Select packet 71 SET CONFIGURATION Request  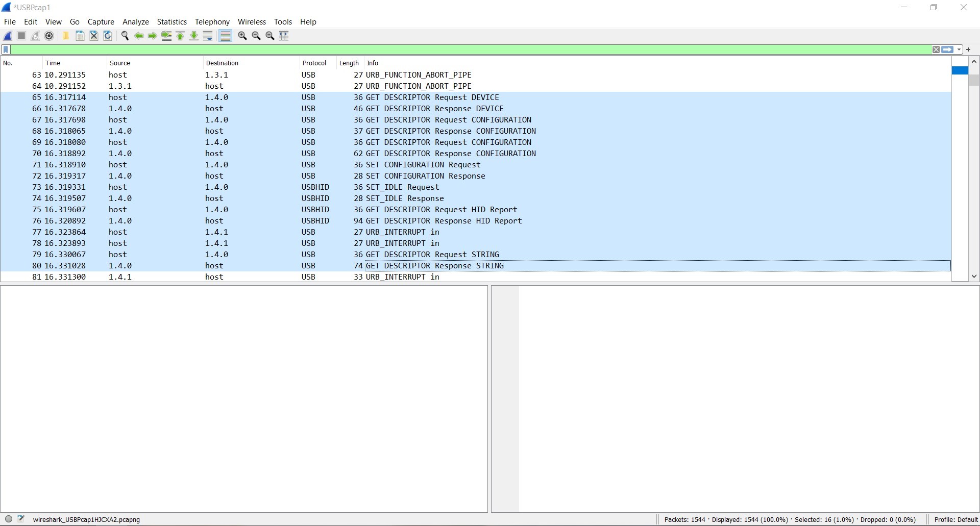(476, 165)
